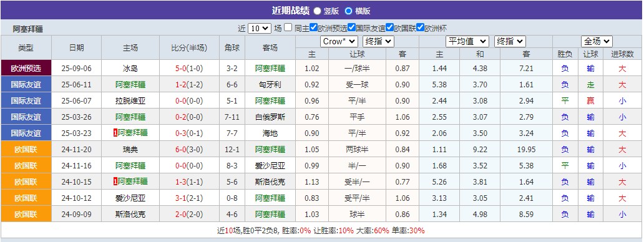Open away team 海地
644x242 pixels.
270,133
